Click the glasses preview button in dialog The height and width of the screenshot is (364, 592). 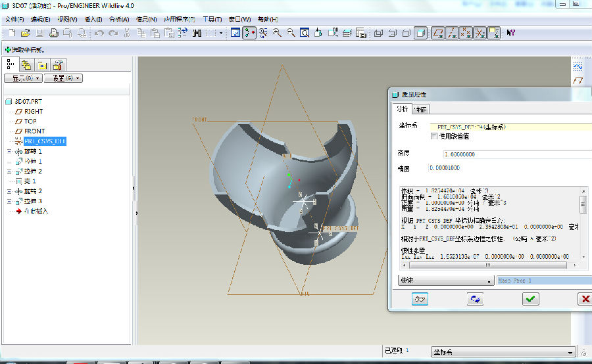[419, 299]
